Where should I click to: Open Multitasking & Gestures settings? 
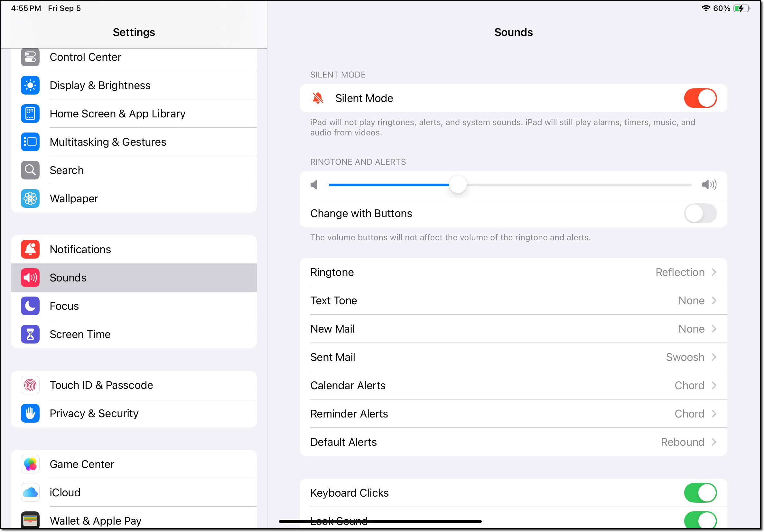134,142
